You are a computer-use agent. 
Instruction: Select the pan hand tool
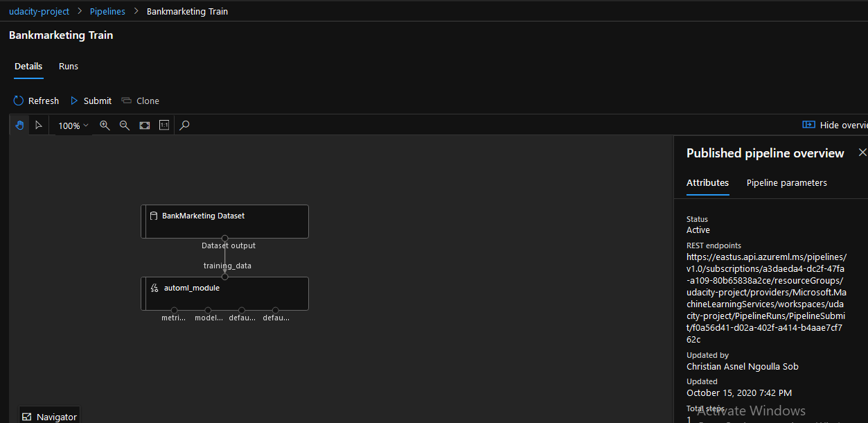click(19, 126)
